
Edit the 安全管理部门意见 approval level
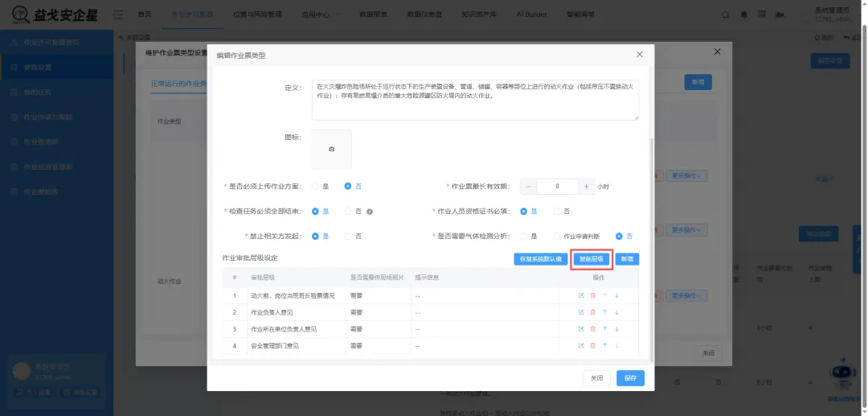(x=581, y=346)
